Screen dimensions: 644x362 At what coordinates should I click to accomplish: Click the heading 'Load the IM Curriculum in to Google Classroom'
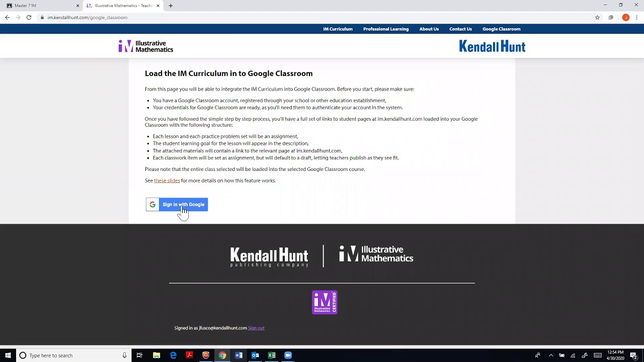(228, 73)
